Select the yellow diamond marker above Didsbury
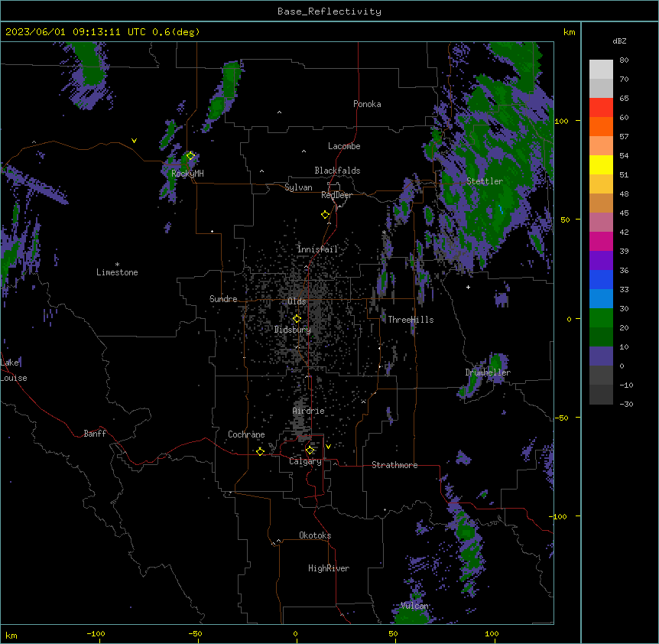The width and height of the screenshot is (659, 644). pos(297,319)
